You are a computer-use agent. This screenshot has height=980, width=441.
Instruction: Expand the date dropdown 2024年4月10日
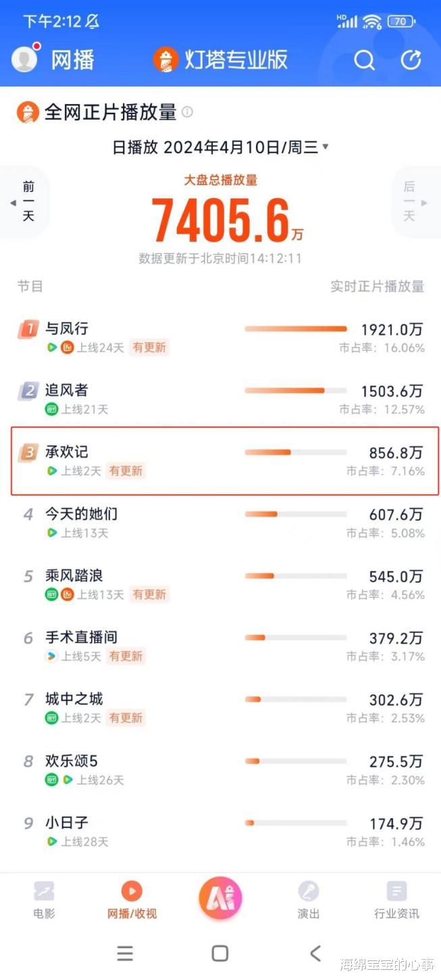click(220, 147)
